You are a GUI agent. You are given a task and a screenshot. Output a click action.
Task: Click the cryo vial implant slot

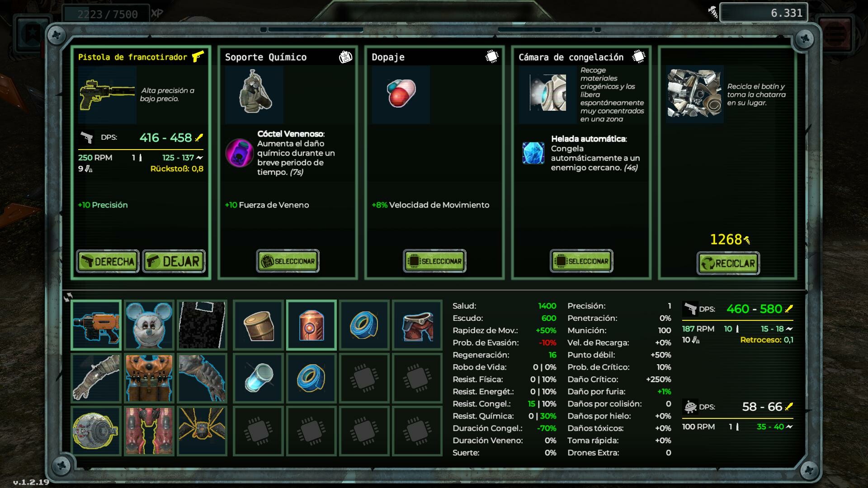[259, 378]
